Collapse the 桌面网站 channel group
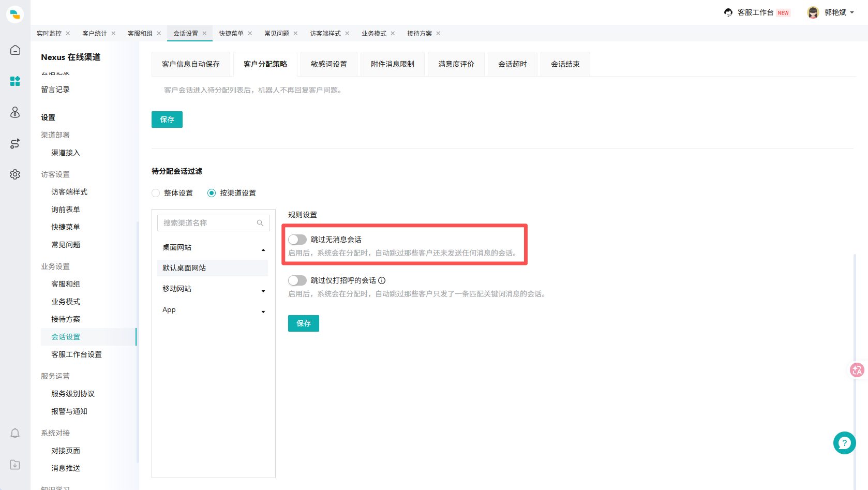The width and height of the screenshot is (868, 490). (263, 250)
